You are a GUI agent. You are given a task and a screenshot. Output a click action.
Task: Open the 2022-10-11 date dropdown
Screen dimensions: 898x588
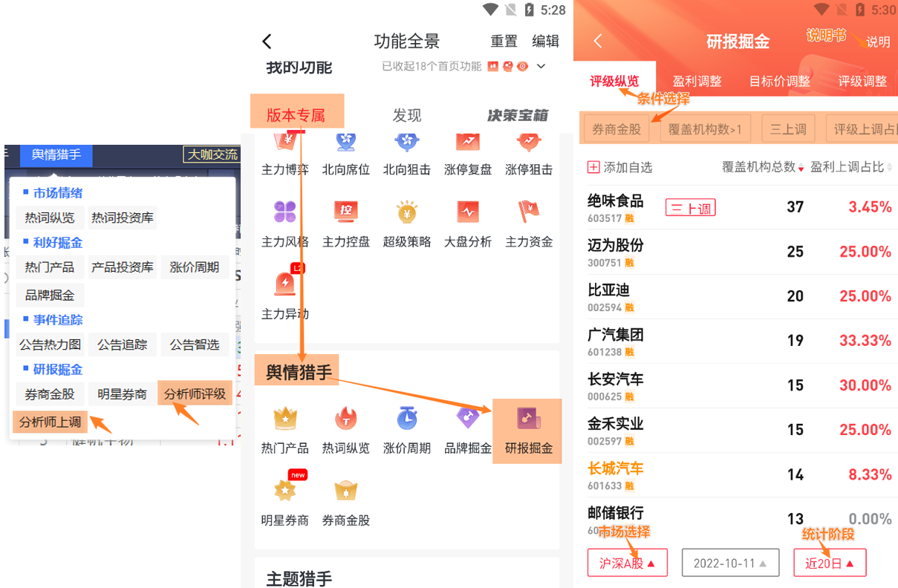point(730,563)
